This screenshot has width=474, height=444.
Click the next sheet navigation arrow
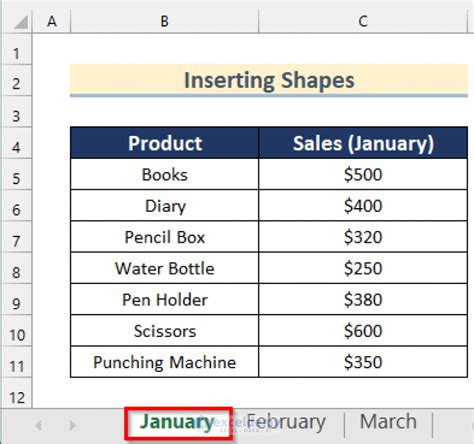point(72,425)
